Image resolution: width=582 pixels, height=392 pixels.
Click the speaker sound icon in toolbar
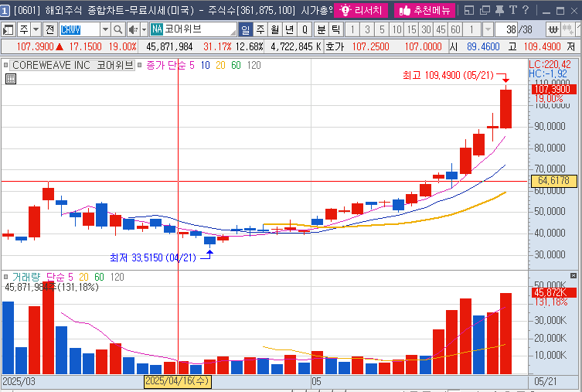tap(133, 29)
